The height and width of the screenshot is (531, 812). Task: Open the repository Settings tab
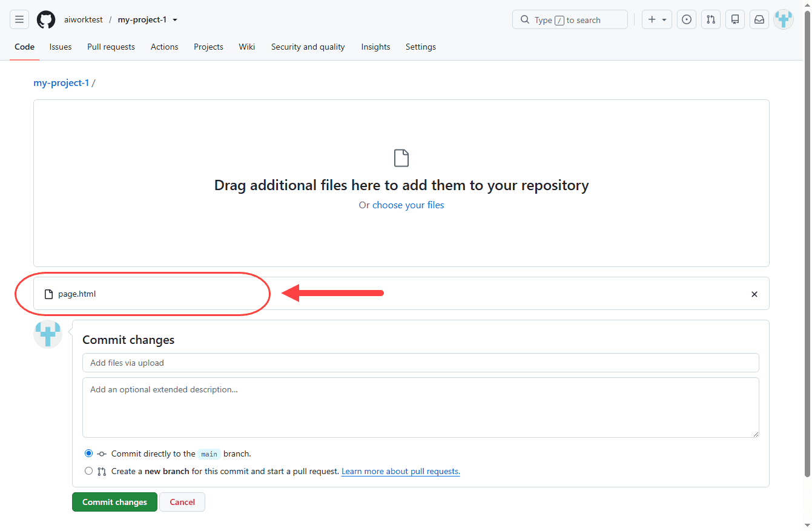(421, 47)
